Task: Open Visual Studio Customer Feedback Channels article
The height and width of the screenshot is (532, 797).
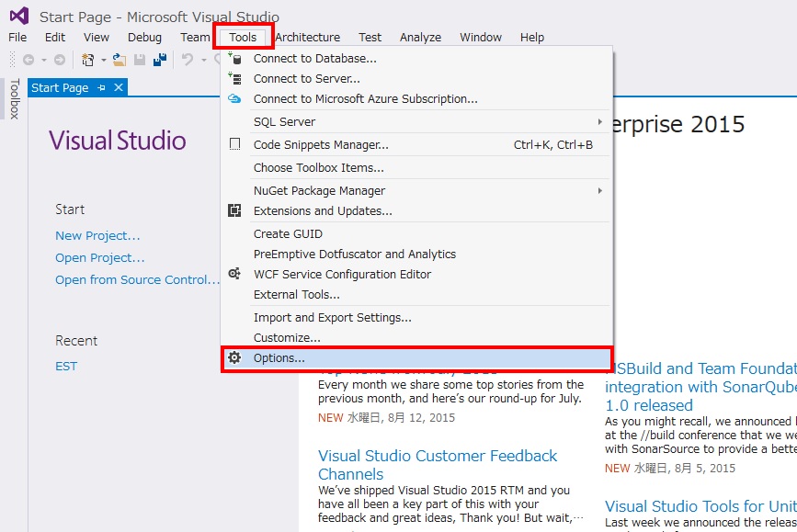Action: pyautogui.click(x=438, y=465)
